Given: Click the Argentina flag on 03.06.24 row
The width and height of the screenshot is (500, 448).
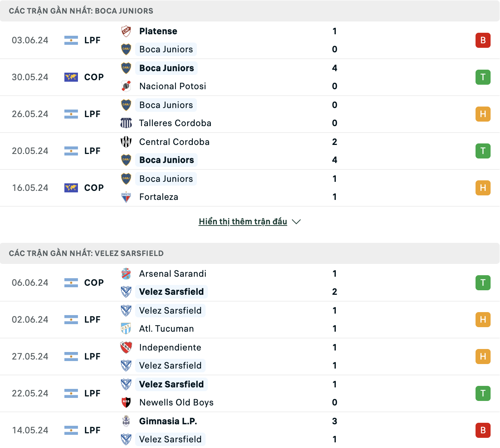Looking at the screenshot, I should [71, 40].
